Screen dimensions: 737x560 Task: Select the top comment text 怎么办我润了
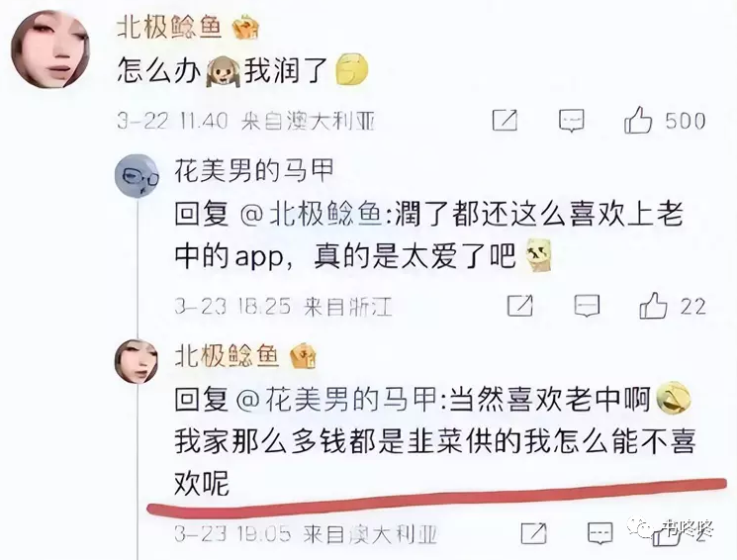(242, 70)
